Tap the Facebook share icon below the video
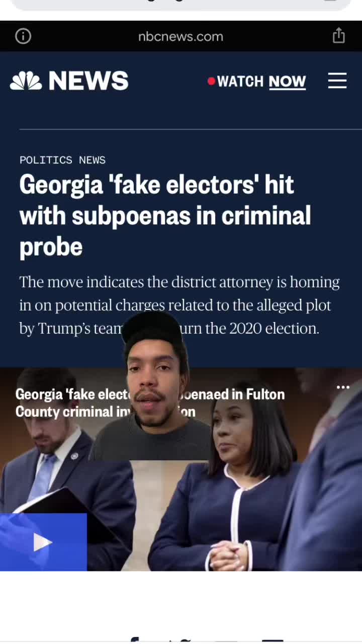 pos(134,640)
